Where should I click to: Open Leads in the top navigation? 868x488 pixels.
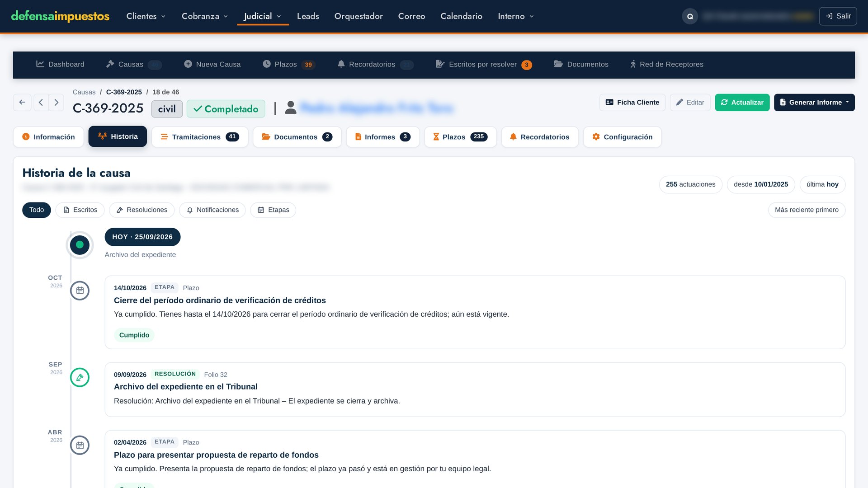(x=308, y=16)
